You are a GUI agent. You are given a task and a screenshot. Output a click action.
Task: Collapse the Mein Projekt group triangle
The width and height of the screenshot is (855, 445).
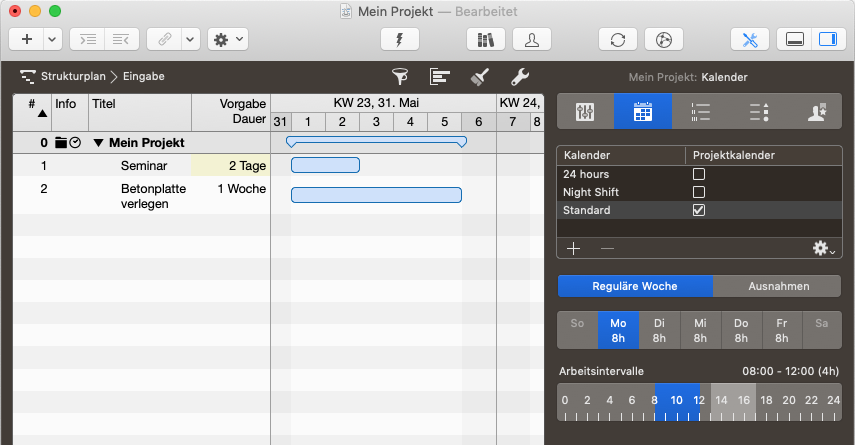98,143
